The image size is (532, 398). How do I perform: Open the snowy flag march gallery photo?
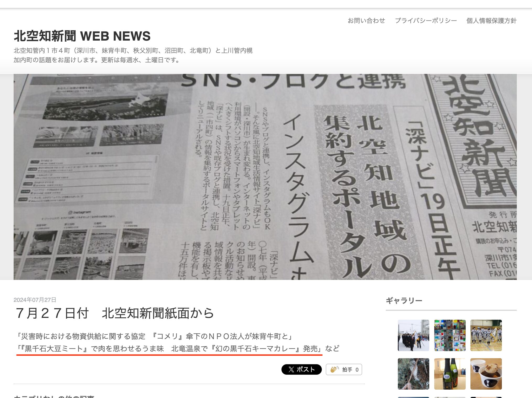[413, 335]
